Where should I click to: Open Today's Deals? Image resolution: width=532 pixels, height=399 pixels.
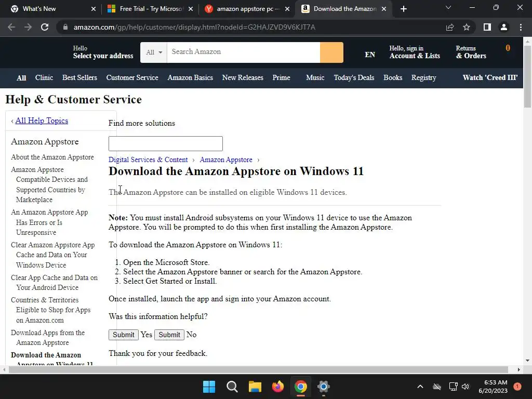[354, 78]
